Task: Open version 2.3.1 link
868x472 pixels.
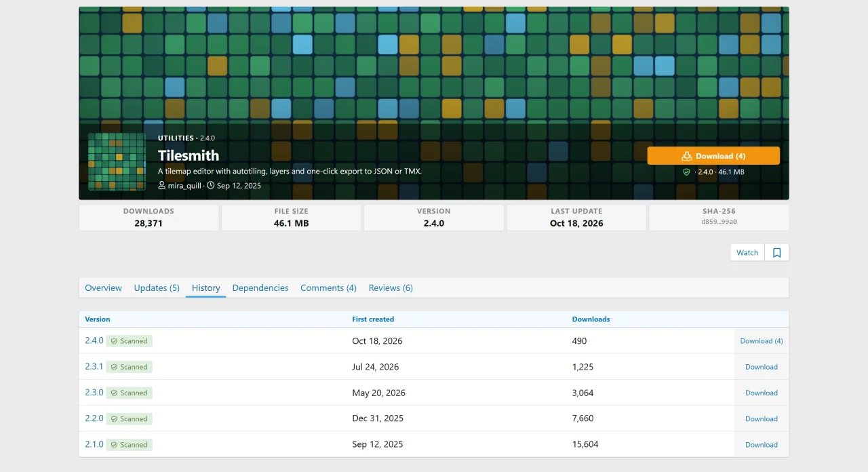Action: 94,366
